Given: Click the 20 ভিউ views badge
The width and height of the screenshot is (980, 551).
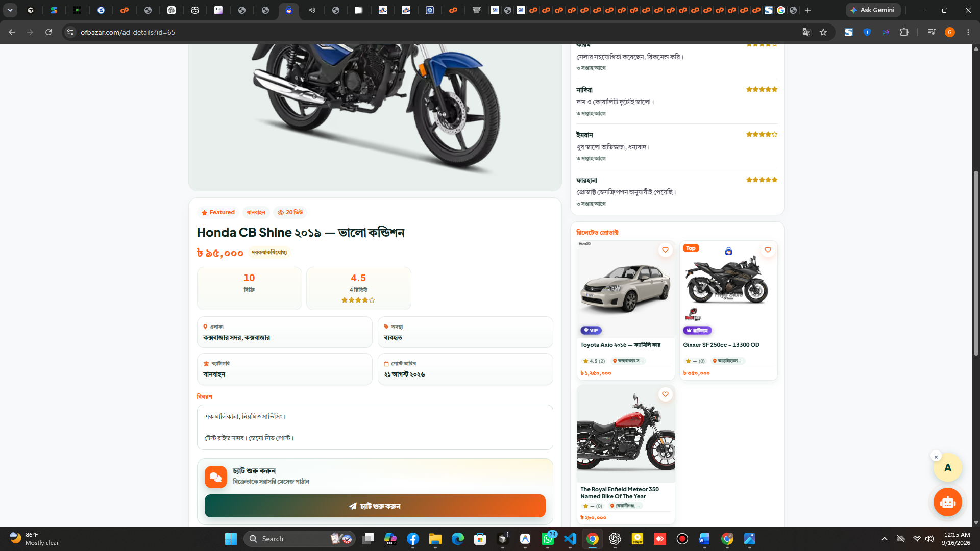Looking at the screenshot, I should (x=290, y=212).
